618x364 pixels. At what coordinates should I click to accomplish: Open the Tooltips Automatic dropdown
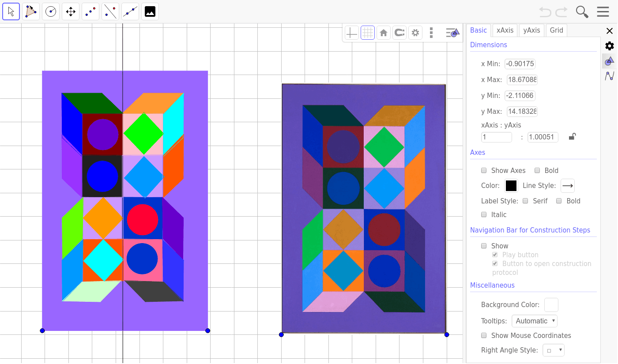(535, 321)
